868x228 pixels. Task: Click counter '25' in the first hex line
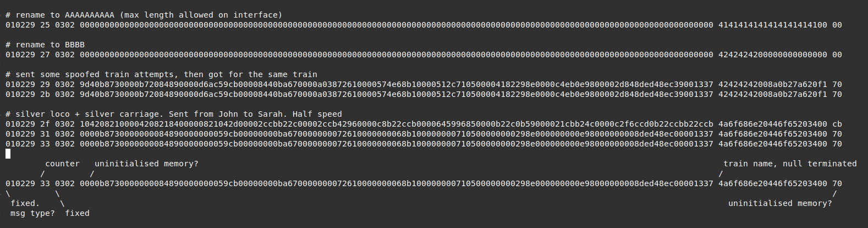45,25
